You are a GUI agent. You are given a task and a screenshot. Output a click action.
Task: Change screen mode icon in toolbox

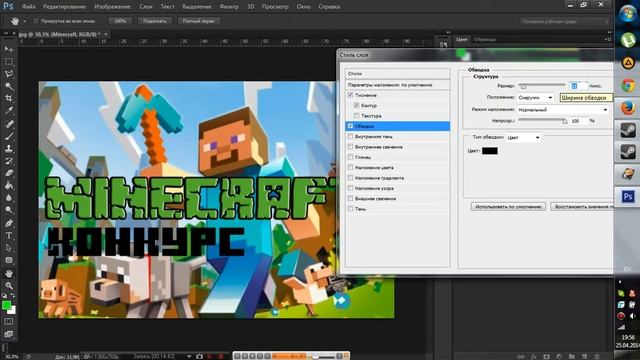[9, 334]
